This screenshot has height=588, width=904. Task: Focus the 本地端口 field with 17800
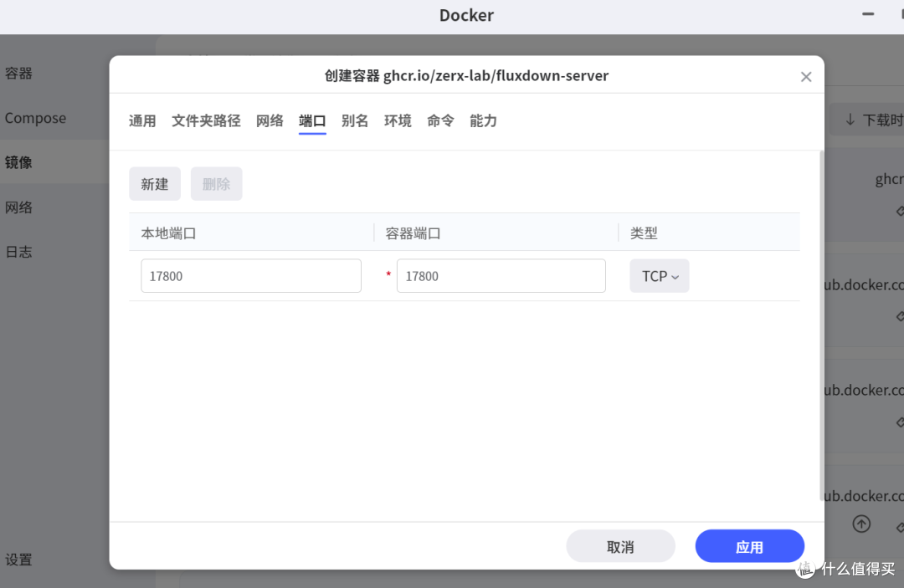click(251, 276)
